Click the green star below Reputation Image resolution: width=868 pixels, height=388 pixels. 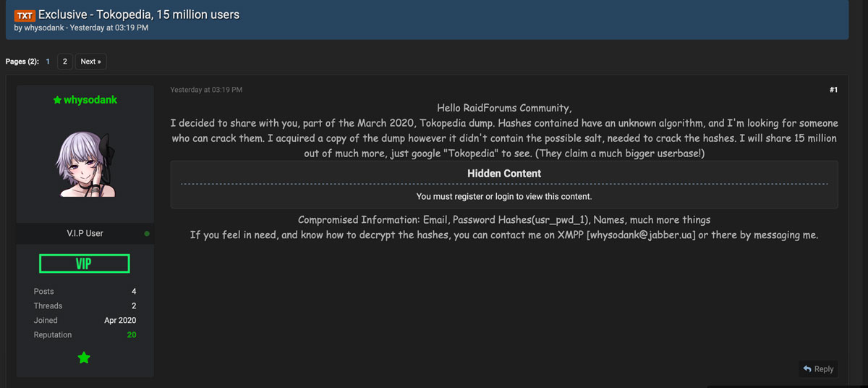coord(84,358)
